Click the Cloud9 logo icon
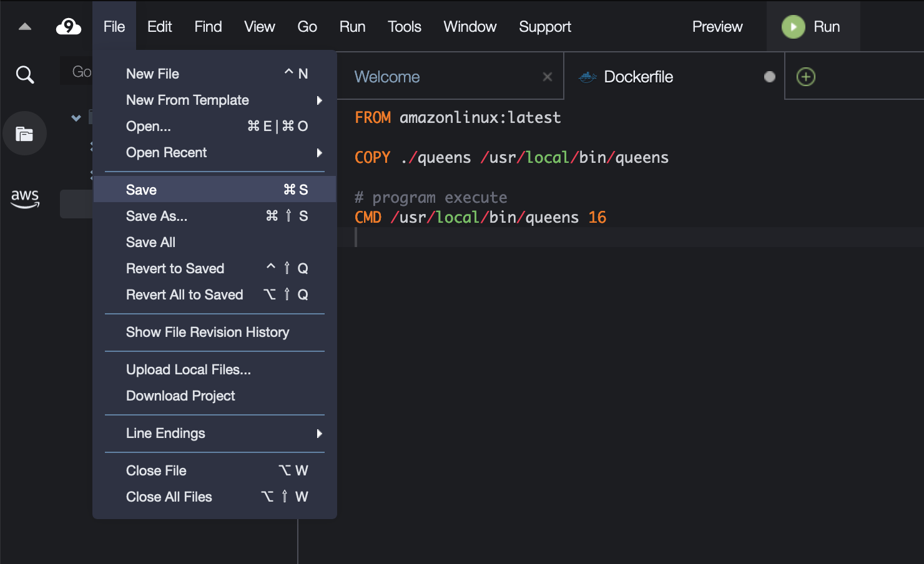Image resolution: width=924 pixels, height=564 pixels. coord(69,27)
